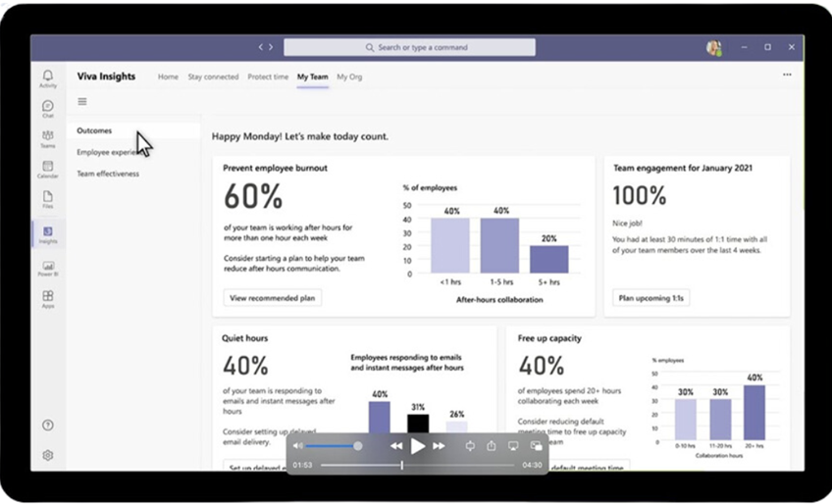Image resolution: width=832 pixels, height=504 pixels.
Task: Switch to the Stay connected tab
Action: point(213,76)
